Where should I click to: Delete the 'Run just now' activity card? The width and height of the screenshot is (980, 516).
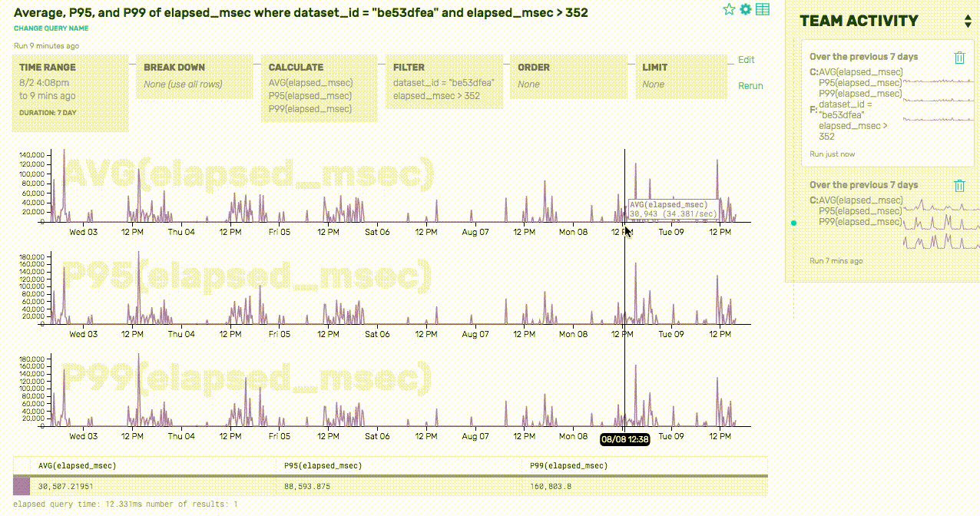coord(958,57)
